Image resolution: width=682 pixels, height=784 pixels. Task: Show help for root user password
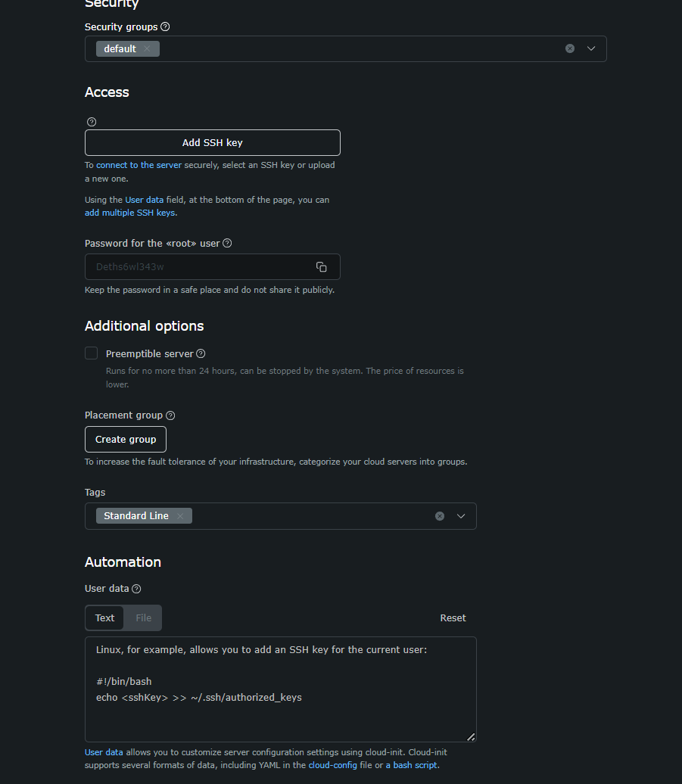(227, 243)
